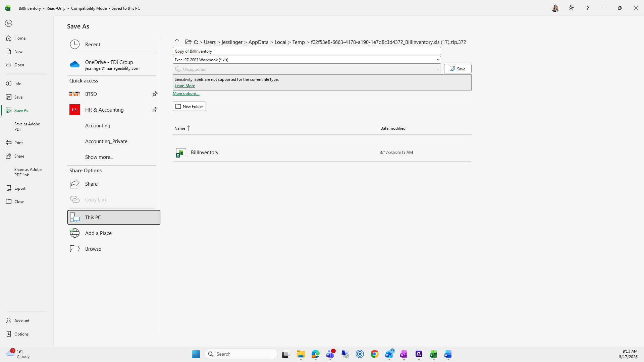
Task: Open the BillInventory Excel file entry
Action: pos(204,153)
